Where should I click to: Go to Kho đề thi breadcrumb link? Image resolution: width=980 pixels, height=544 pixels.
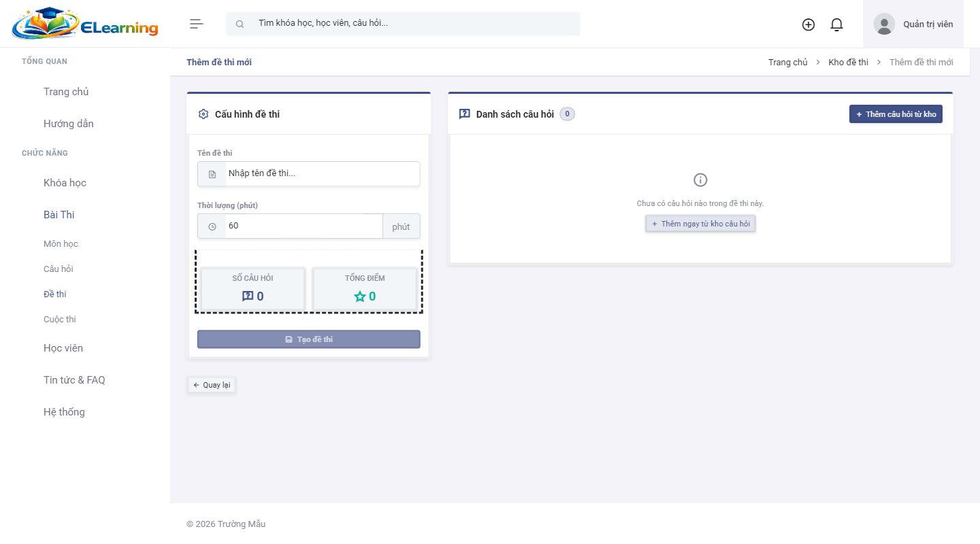[x=849, y=62]
